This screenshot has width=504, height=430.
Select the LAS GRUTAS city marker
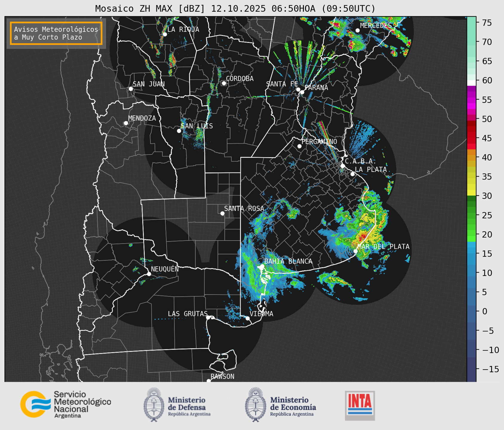click(x=208, y=318)
